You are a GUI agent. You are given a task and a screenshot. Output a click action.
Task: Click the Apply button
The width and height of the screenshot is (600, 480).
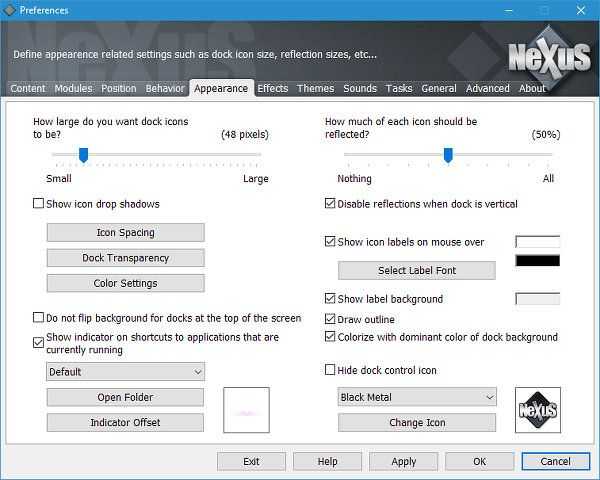click(404, 462)
